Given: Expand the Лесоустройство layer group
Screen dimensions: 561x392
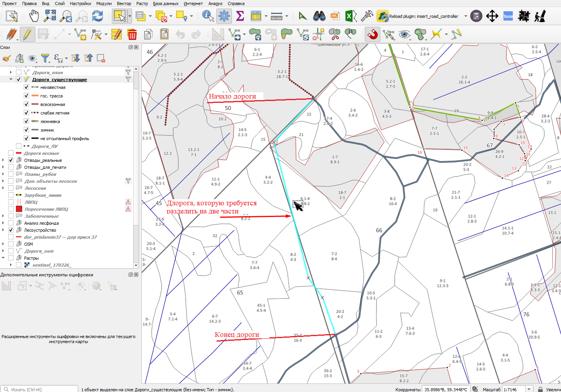Looking at the screenshot, I should tap(3, 230).
